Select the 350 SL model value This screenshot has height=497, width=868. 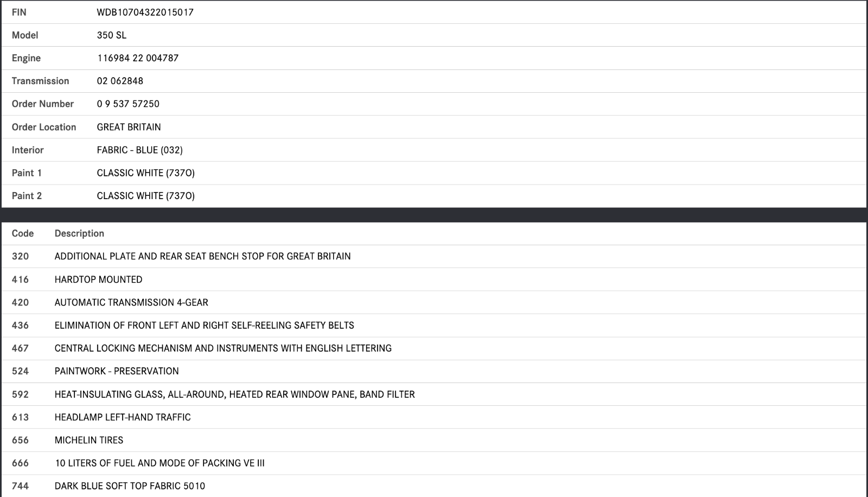[x=111, y=35]
